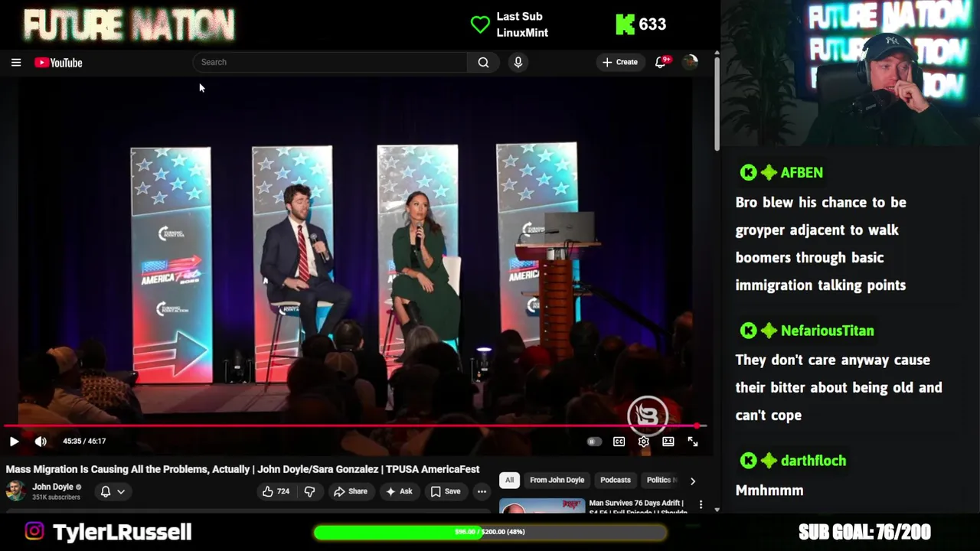Start voice search with microphone icon
This screenshot has height=551, width=980.
click(x=518, y=62)
